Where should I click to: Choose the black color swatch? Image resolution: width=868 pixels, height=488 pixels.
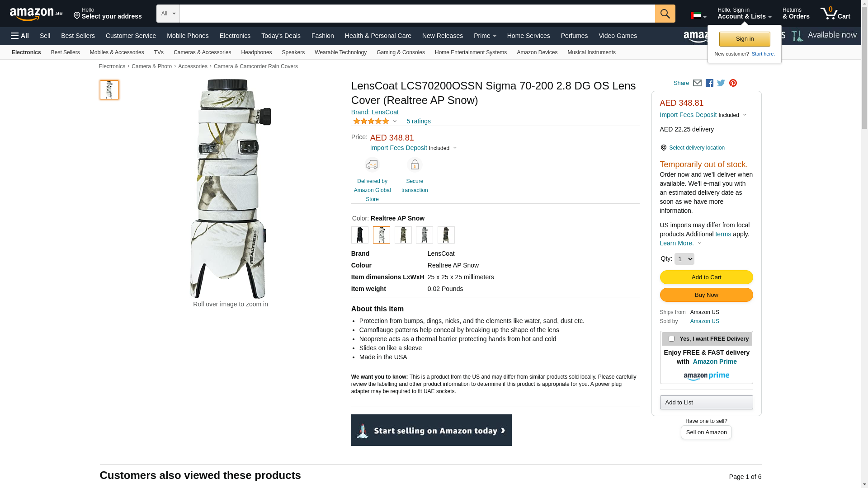[x=360, y=235]
